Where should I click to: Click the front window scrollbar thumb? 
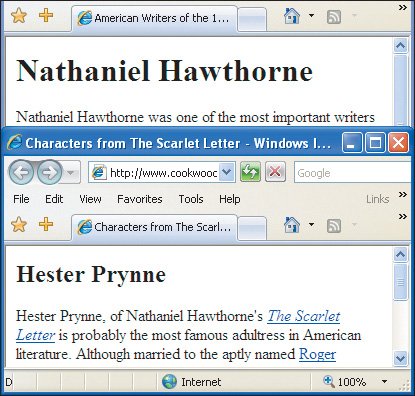[400, 282]
